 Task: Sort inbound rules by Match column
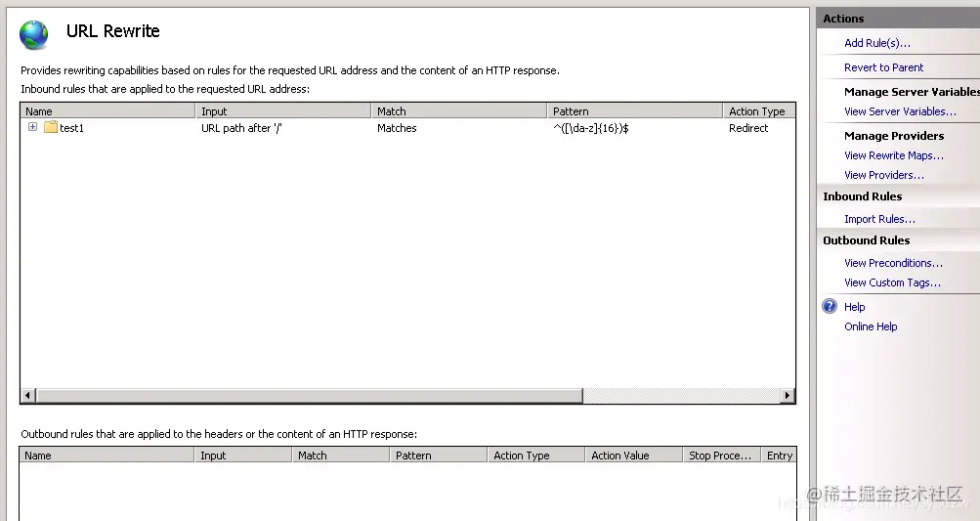459,110
